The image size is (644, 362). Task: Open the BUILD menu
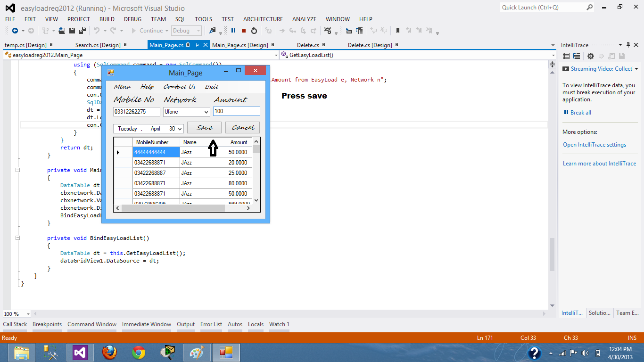tap(107, 19)
